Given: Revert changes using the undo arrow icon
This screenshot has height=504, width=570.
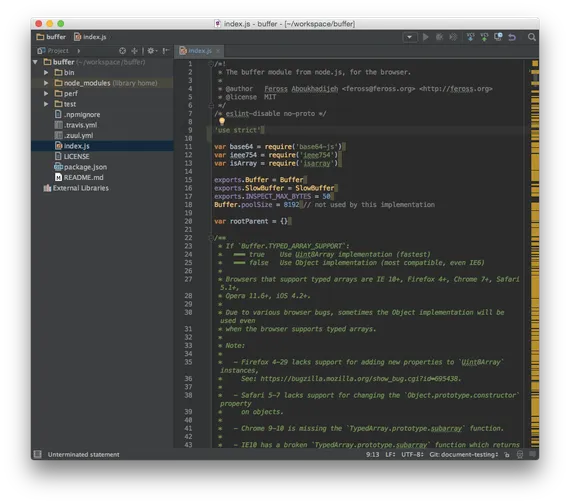Looking at the screenshot, I should pos(512,37).
